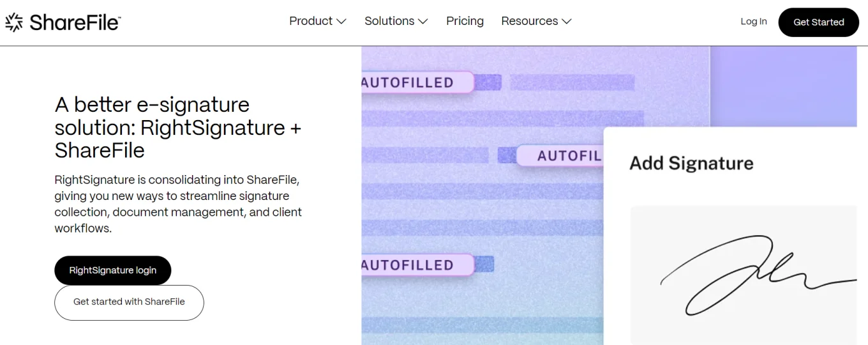The image size is (868, 345).
Task: Open the Resources navigation menu
Action: (x=529, y=21)
